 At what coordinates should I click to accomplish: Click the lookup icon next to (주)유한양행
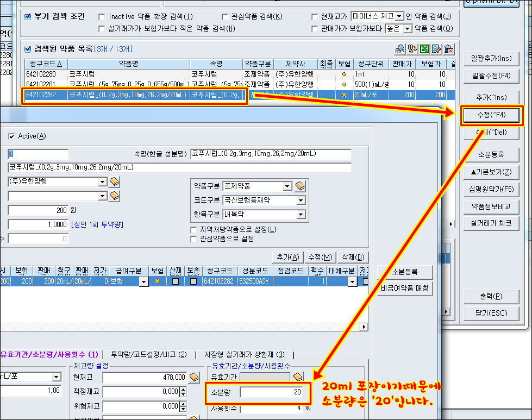(x=114, y=181)
